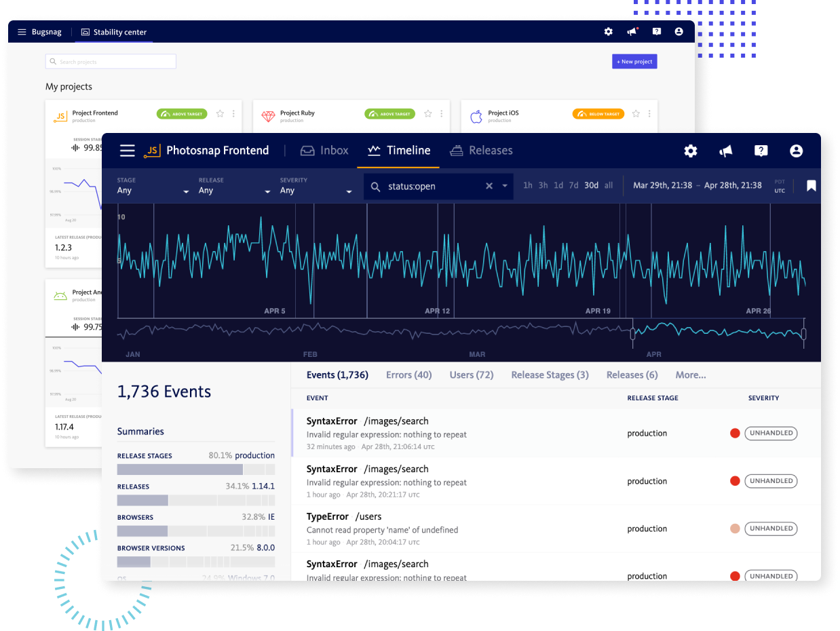The image size is (840, 631).
Task: Select the 7d time range
Action: [x=574, y=186]
